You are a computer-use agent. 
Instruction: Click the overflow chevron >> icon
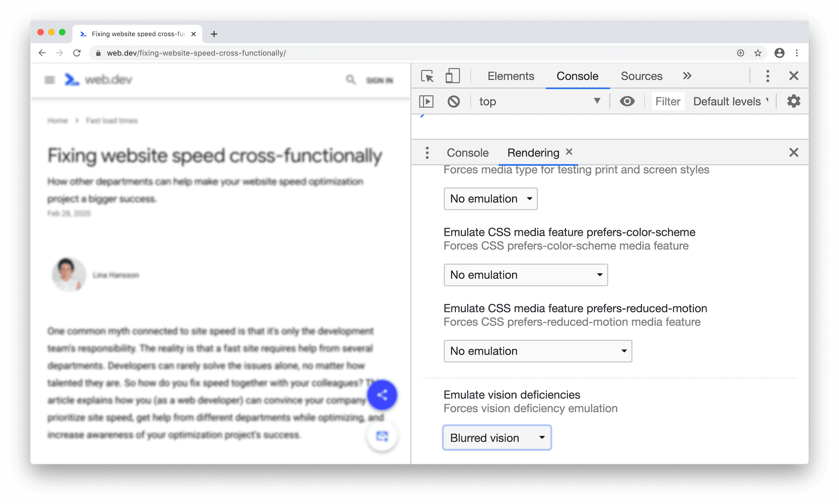[688, 75]
